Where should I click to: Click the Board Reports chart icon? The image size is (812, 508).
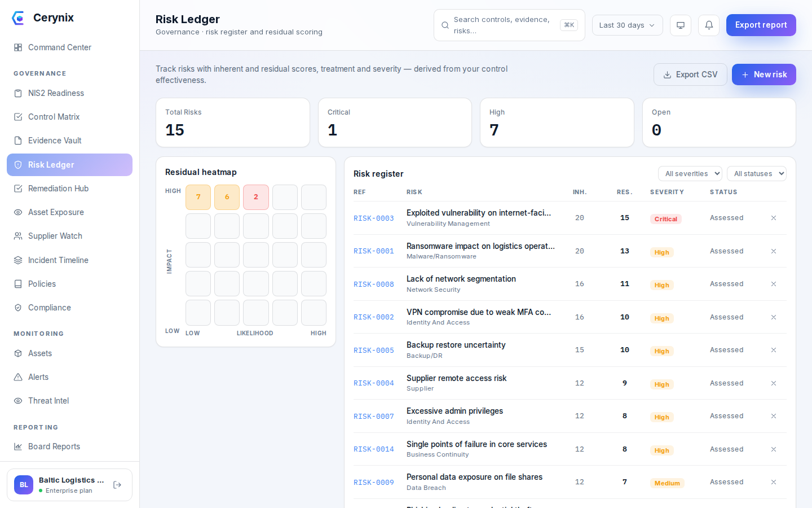click(18, 446)
